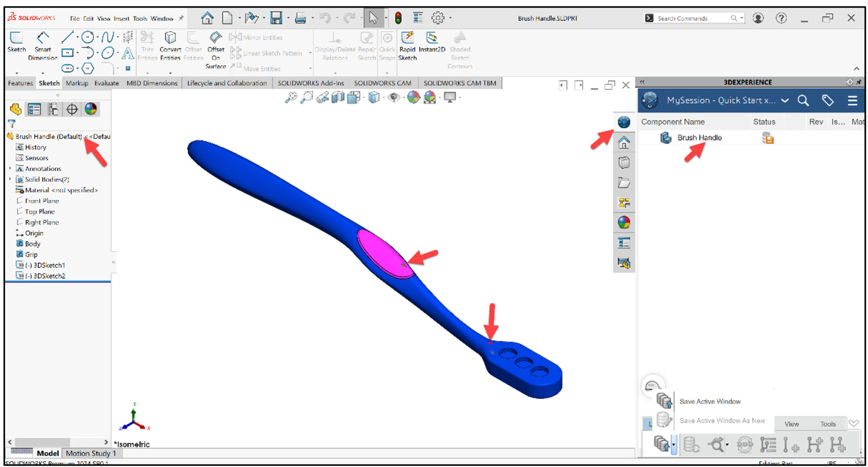Click Save Active Window As New
868x467 pixels.
tap(722, 420)
